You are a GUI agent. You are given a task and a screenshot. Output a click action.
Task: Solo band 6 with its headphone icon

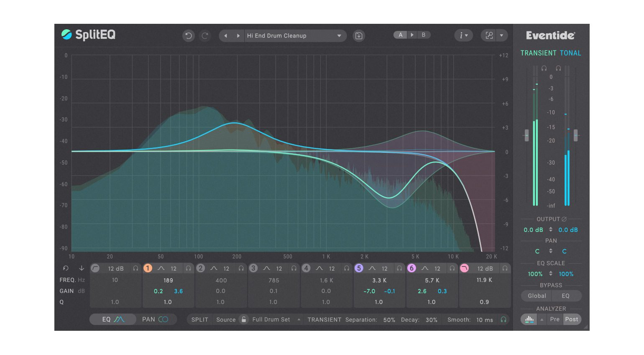[x=452, y=269]
